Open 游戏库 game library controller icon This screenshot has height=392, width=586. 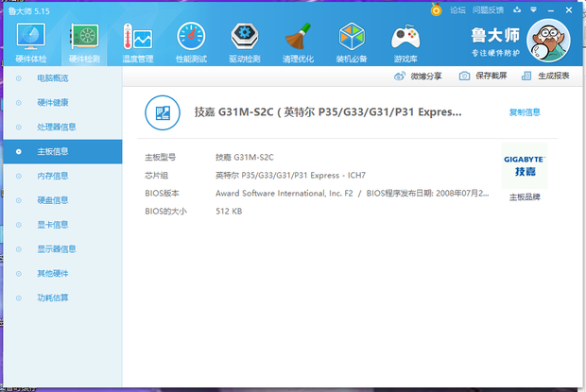(x=405, y=43)
